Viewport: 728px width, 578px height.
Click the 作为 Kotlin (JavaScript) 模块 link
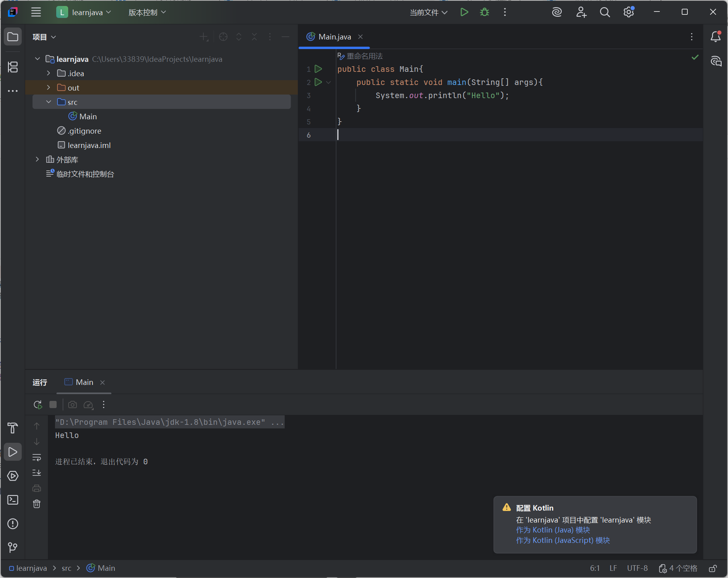[x=563, y=541]
